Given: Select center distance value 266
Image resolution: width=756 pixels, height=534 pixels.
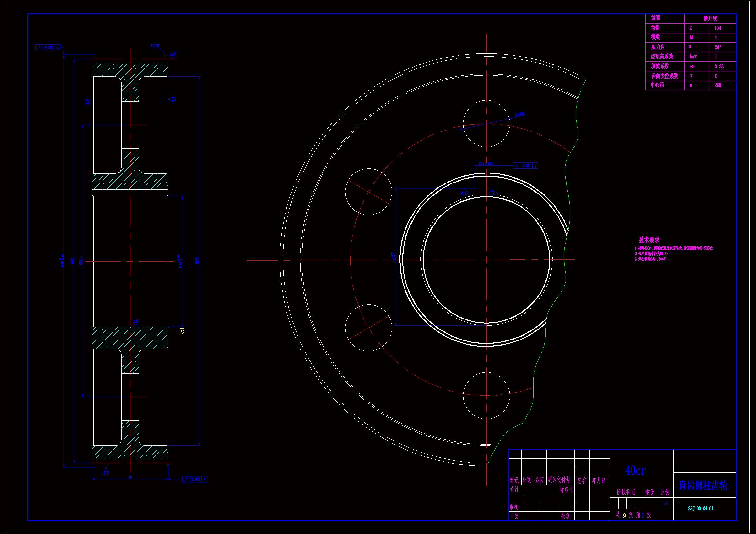Looking at the screenshot, I should click(718, 86).
